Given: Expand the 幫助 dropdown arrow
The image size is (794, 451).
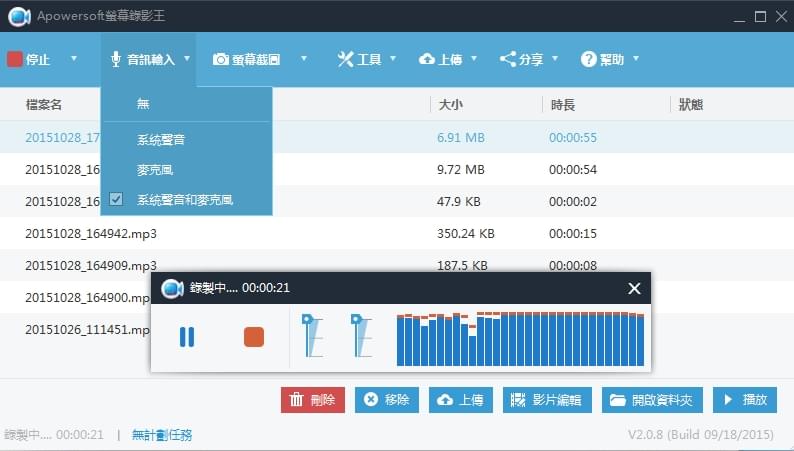Looking at the screenshot, I should [x=636, y=59].
